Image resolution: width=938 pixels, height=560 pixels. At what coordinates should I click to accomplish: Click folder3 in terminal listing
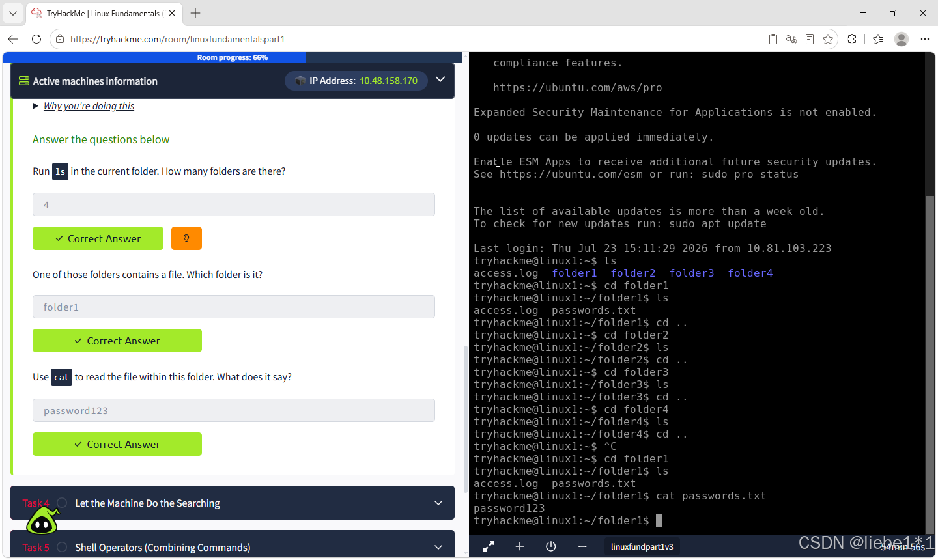pos(692,273)
